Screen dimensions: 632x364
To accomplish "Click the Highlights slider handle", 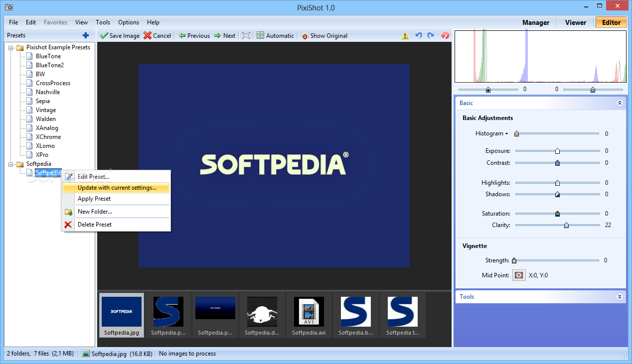I will coord(557,183).
